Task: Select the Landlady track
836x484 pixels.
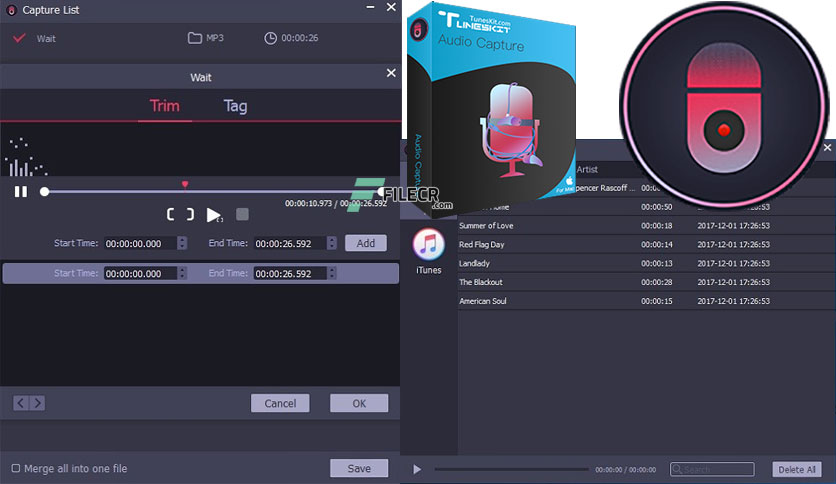Action: click(x=646, y=263)
